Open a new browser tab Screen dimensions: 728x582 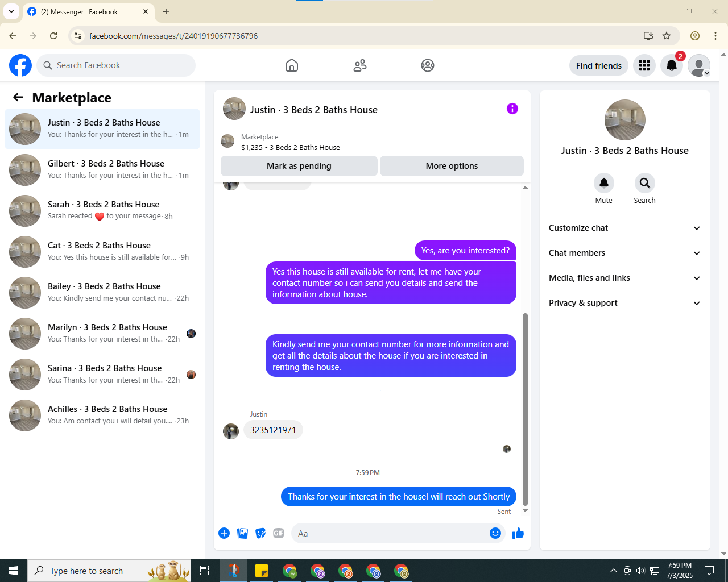166,11
